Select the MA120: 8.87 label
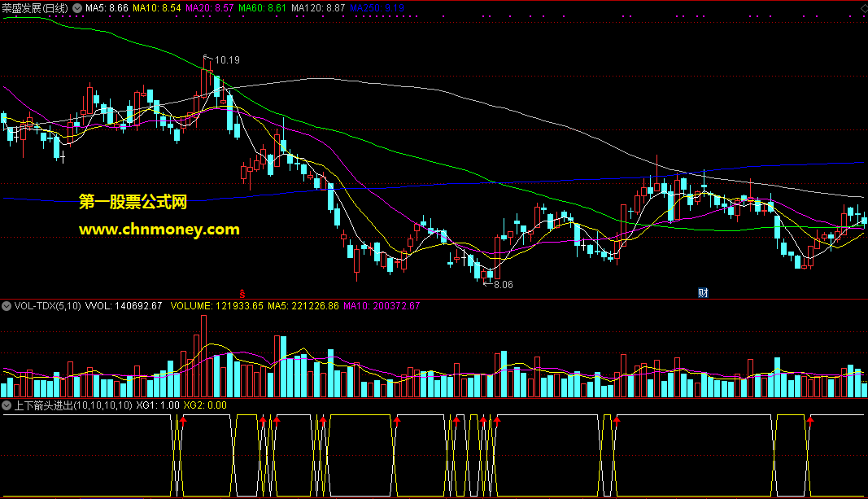Image resolution: width=868 pixels, height=499 pixels. point(318,8)
